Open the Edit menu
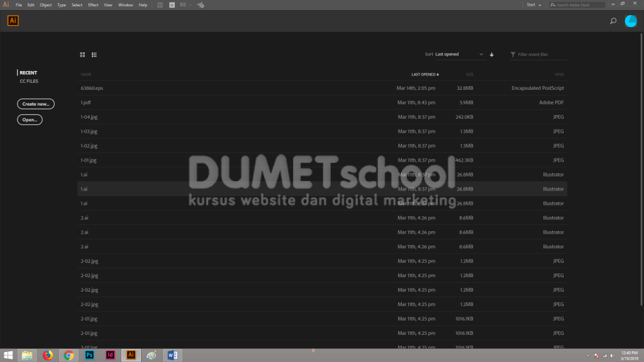Viewport: 644px width, 362px height. coord(31,5)
